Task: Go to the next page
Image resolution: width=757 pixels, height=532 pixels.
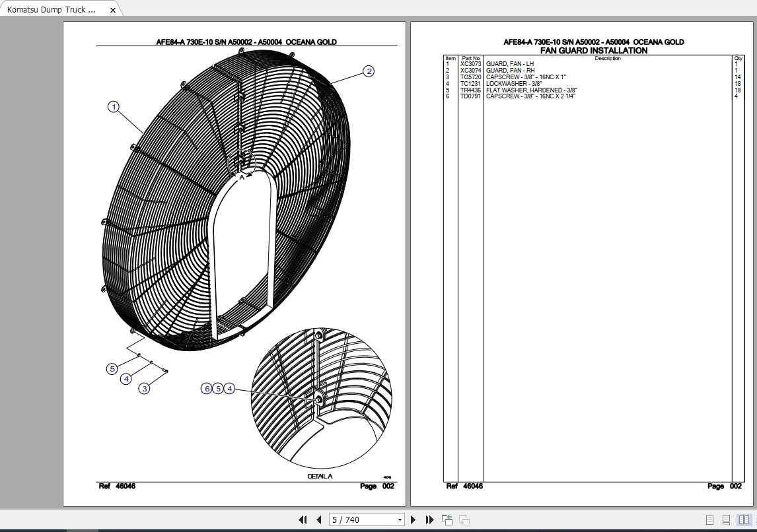Action: click(413, 519)
